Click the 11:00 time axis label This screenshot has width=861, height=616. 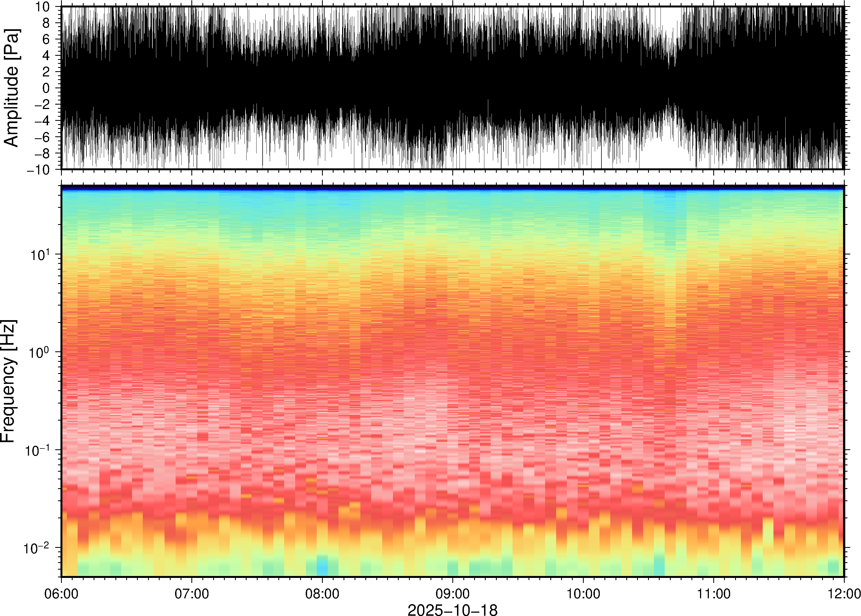tap(713, 594)
